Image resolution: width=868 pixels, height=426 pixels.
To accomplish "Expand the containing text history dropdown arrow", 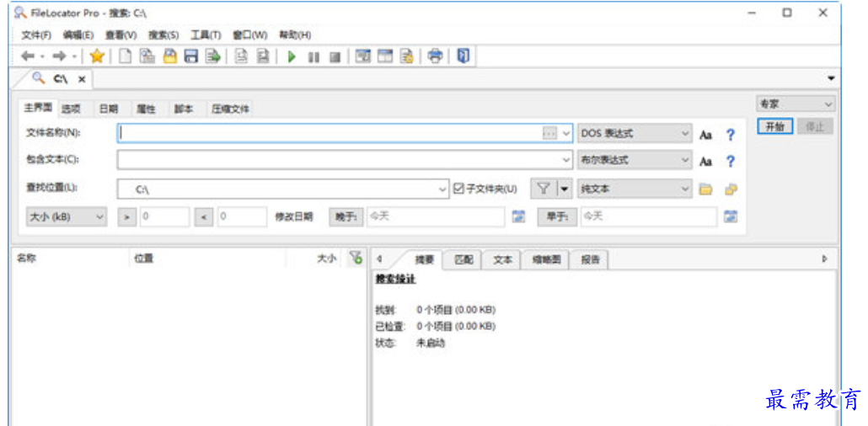I will click(x=565, y=161).
